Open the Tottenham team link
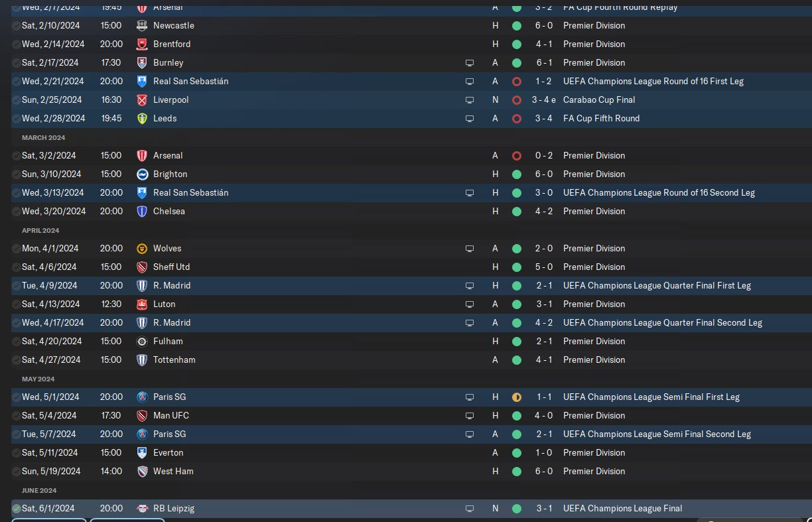812x522 pixels. [x=174, y=359]
